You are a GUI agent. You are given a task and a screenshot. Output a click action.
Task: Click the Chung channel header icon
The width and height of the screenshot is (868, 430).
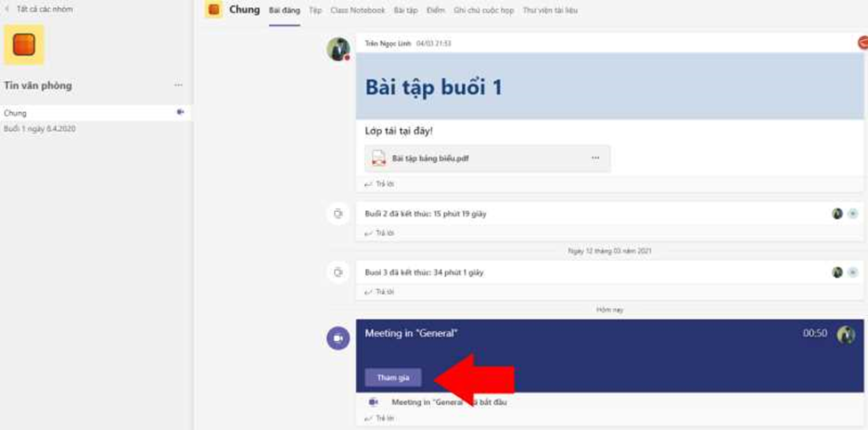click(214, 10)
